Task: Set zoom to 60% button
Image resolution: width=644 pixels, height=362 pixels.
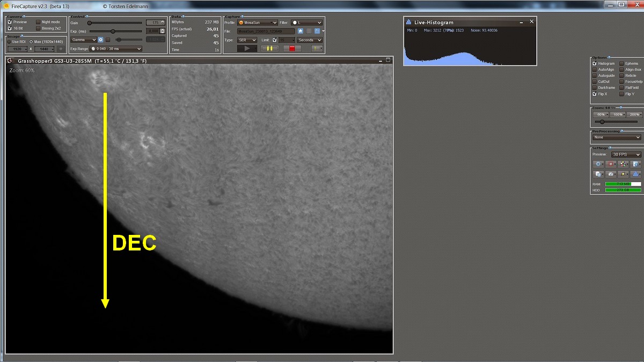Action: coord(601,114)
